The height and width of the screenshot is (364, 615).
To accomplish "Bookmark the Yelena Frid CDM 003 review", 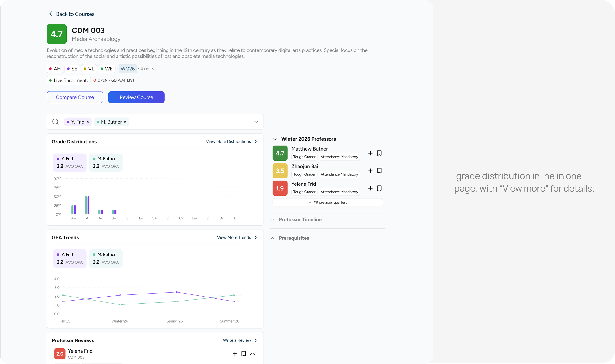I will click(243, 354).
